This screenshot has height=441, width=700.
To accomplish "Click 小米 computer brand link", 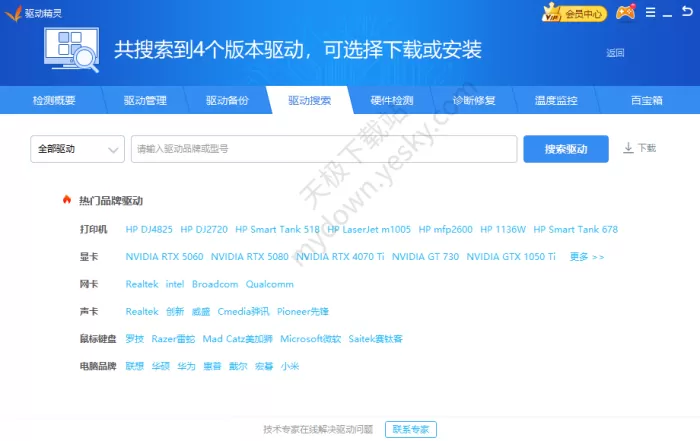I will pos(290,366).
